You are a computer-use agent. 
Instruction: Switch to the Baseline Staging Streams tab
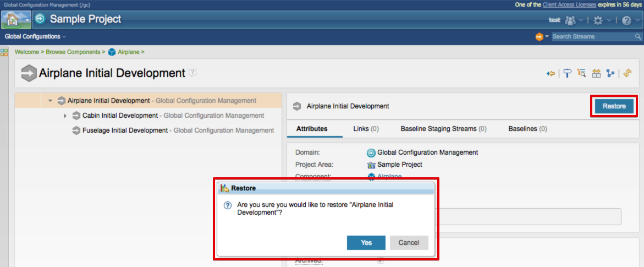[443, 129]
